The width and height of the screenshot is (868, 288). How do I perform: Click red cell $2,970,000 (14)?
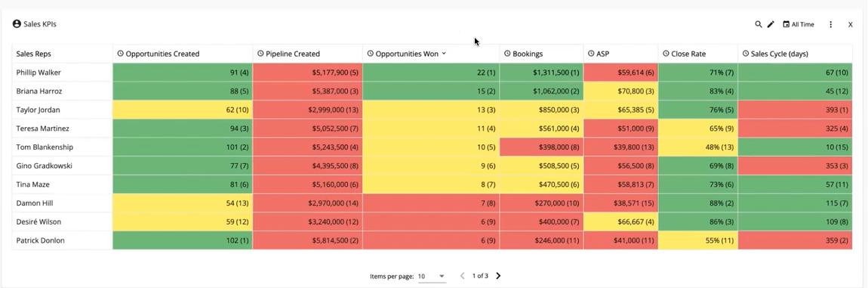[308, 203]
